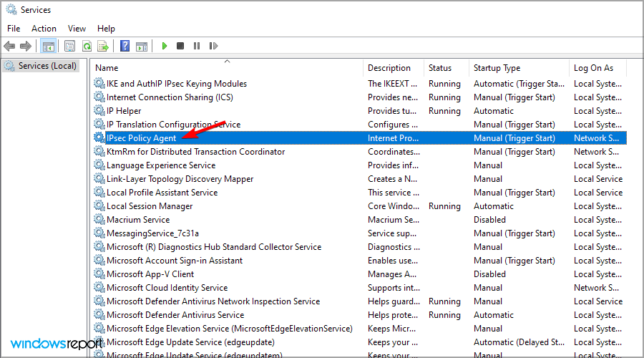Select Microsoft Edge Update Service (edgeupdate)
Viewport: 644px width, 358px height.
[190, 342]
